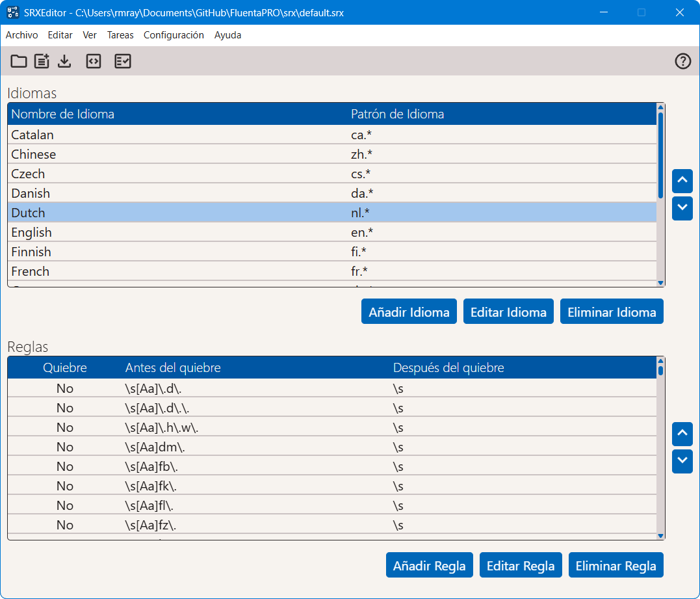Image resolution: width=700 pixels, height=599 pixels.
Task: Select the Dutch language row
Action: point(332,213)
